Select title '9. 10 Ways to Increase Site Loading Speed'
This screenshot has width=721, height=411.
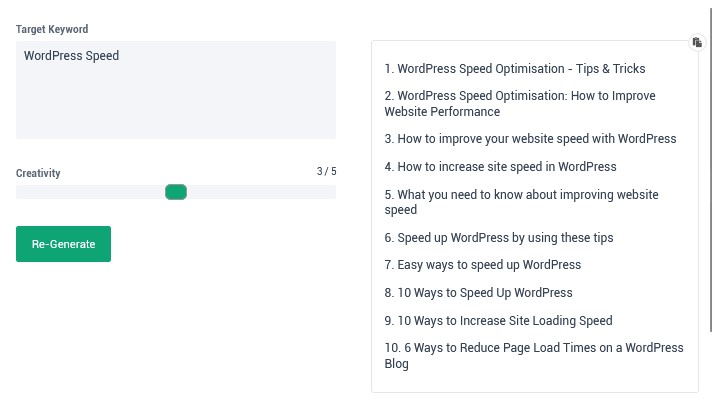498,320
